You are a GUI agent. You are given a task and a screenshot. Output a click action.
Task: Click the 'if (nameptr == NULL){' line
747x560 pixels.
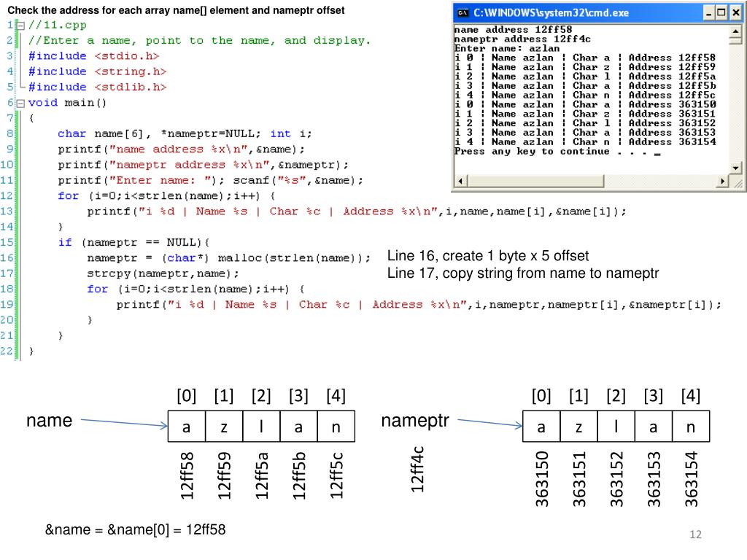[134, 243]
